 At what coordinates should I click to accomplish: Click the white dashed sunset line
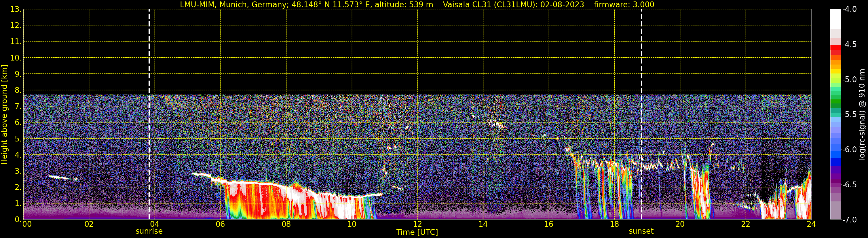click(x=641, y=114)
